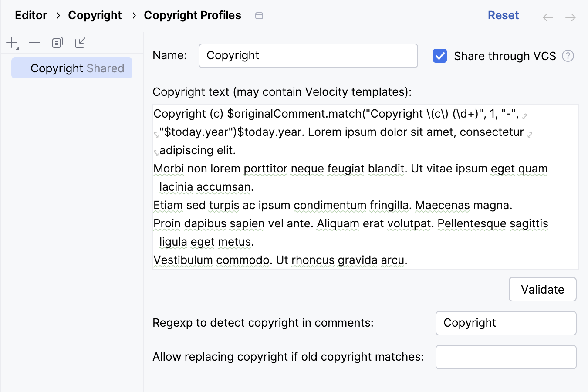Click the allow-replacing copyright field

(506, 357)
